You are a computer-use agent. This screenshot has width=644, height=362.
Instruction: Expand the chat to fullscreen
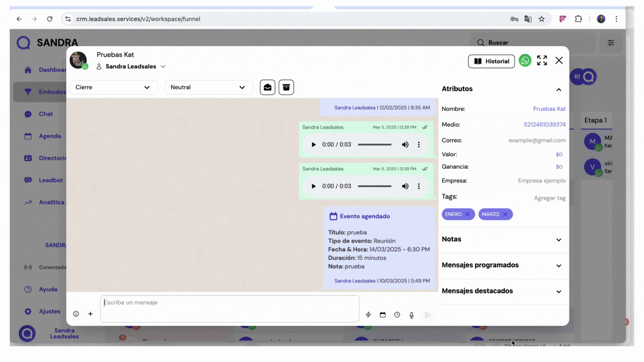tap(542, 61)
